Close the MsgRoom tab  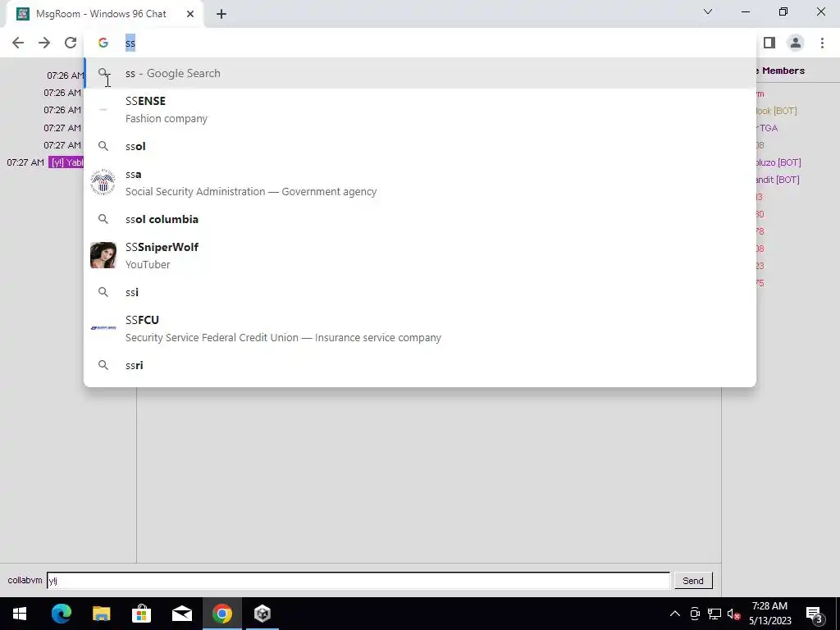[x=190, y=14]
